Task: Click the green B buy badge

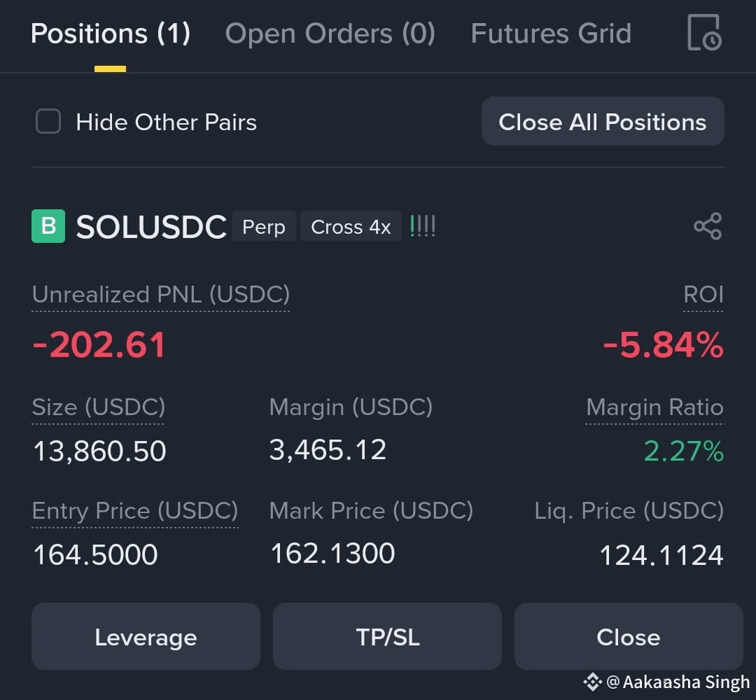Action: (48, 226)
